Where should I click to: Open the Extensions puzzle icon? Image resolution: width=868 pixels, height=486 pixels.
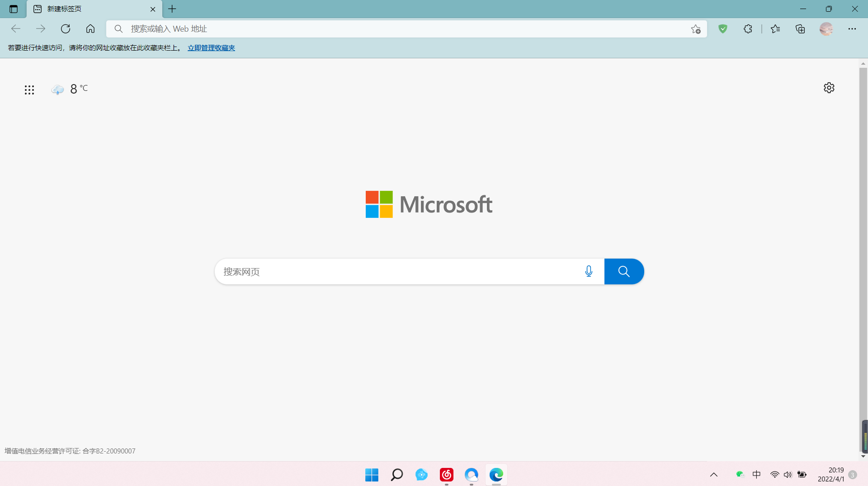(748, 29)
